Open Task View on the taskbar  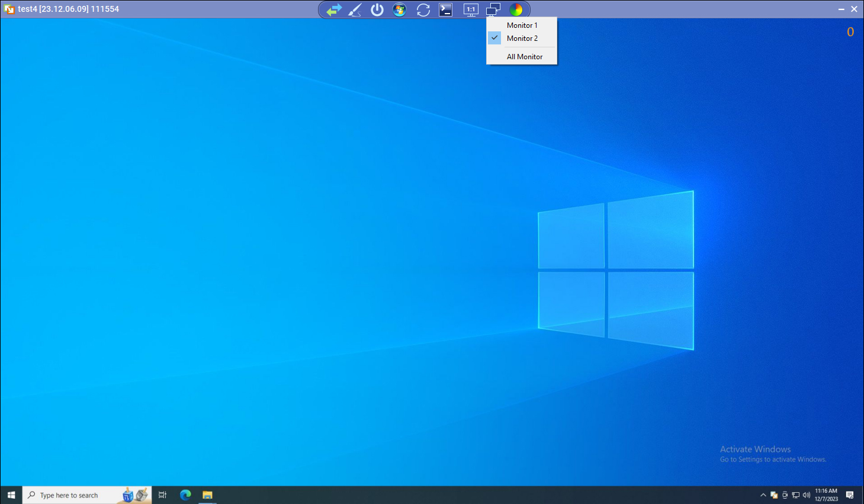point(162,495)
